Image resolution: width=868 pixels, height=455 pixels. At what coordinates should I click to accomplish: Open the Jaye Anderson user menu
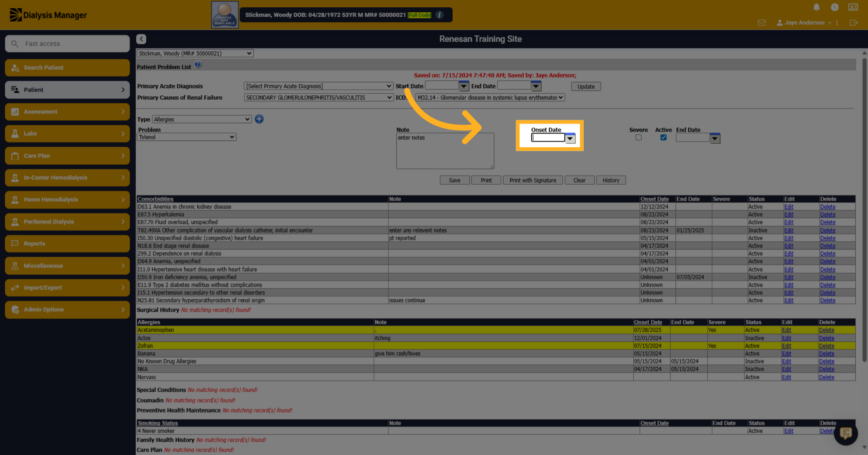pos(804,22)
